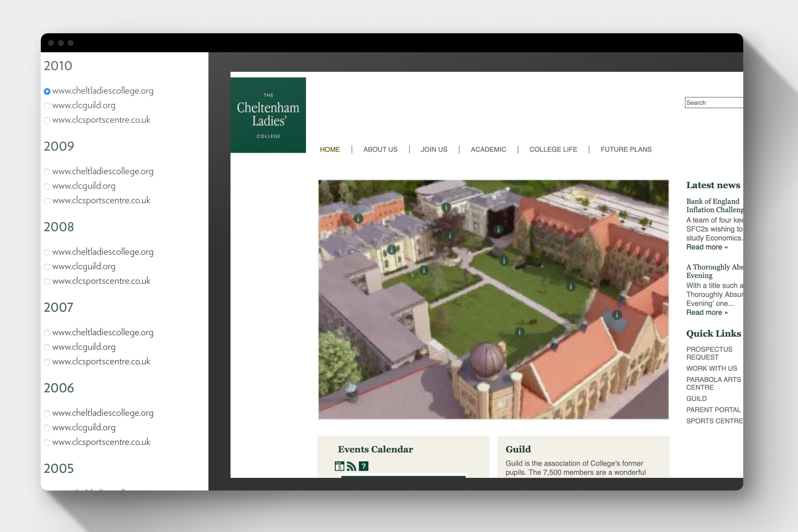This screenshot has width=798, height=532.
Task: Click the Quick Links heading
Action: pyautogui.click(x=714, y=334)
